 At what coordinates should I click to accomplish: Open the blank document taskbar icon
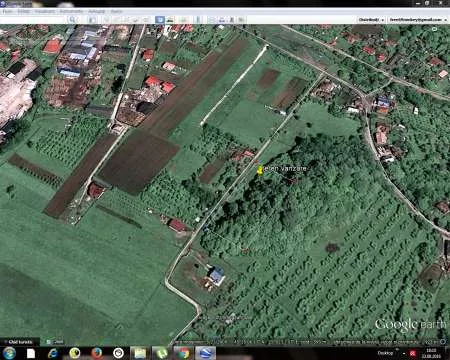(31, 353)
